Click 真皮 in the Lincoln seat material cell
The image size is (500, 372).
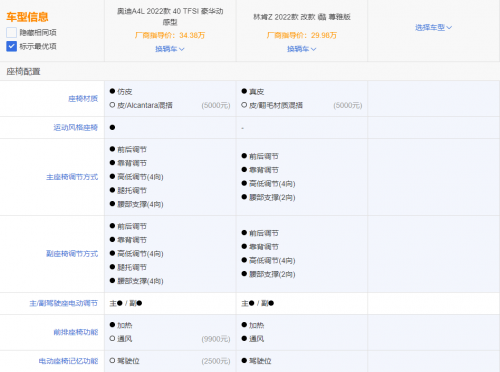tap(257, 92)
